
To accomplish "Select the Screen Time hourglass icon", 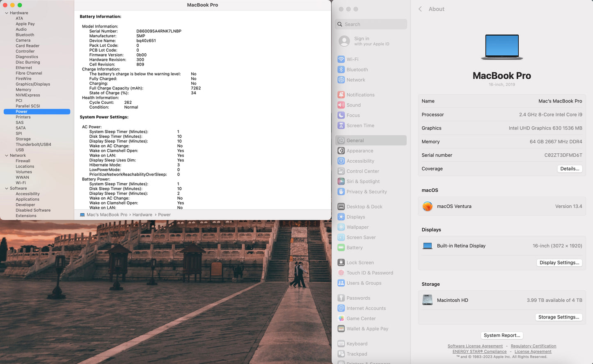I will (341, 125).
